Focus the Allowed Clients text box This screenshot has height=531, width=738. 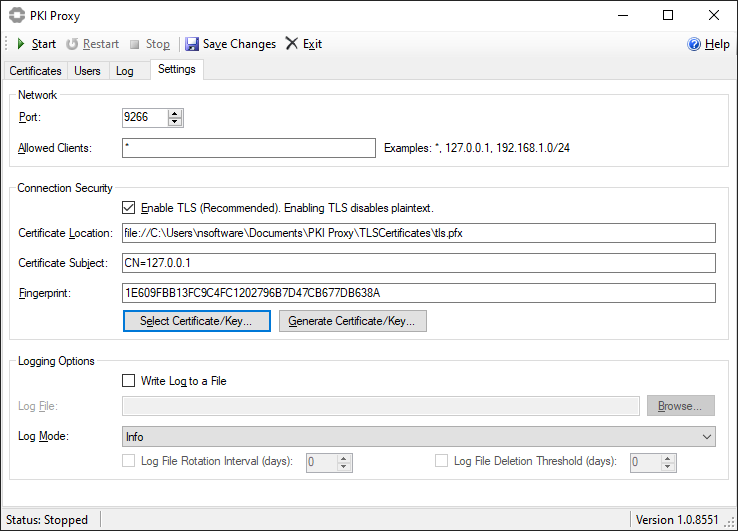(x=249, y=148)
